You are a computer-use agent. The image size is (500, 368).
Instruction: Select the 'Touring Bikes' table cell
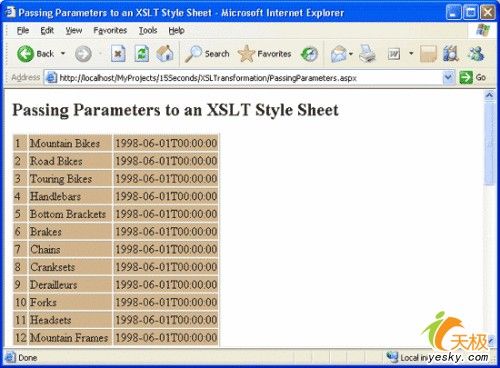[70, 179]
